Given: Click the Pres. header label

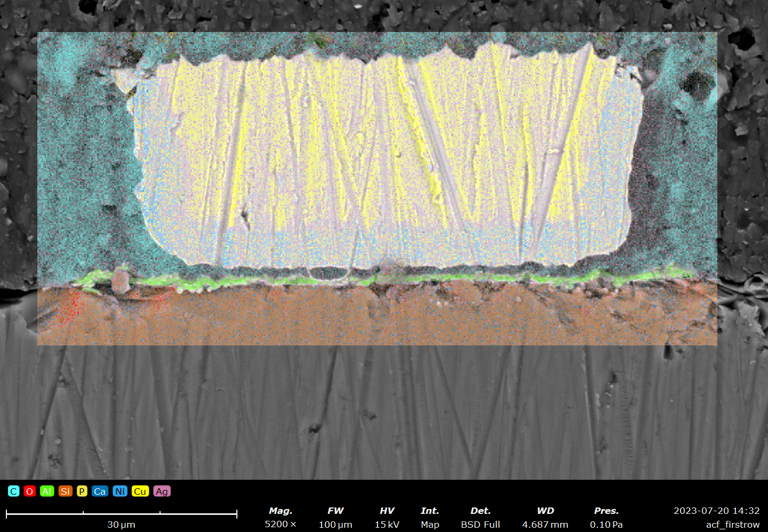Looking at the screenshot, I should [x=606, y=511].
